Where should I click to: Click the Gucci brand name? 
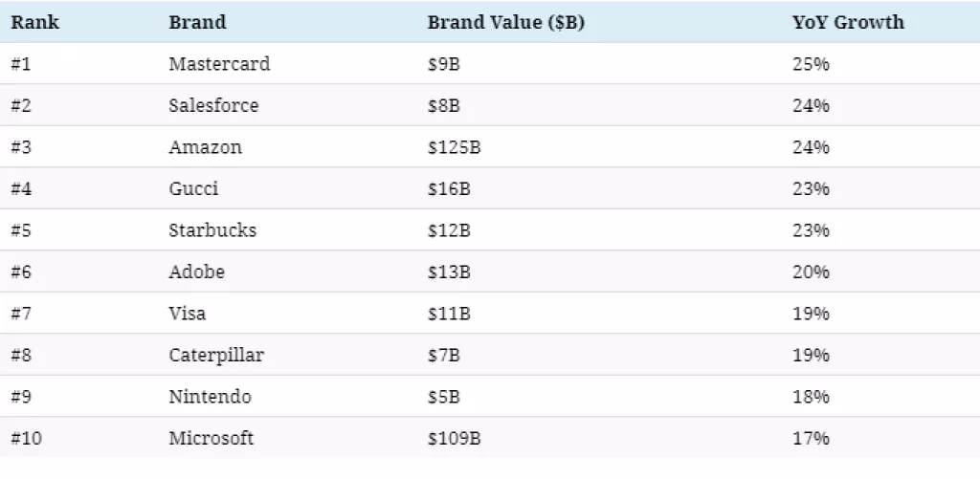(193, 188)
